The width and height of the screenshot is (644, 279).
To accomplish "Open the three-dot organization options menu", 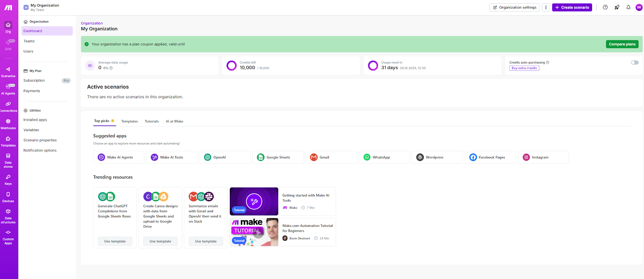I will [546, 7].
